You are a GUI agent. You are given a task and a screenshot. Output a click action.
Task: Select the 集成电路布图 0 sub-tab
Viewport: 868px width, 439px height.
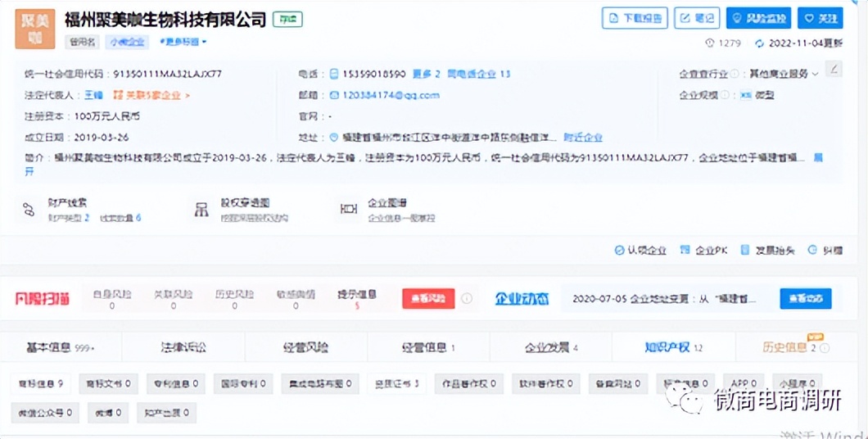point(320,383)
